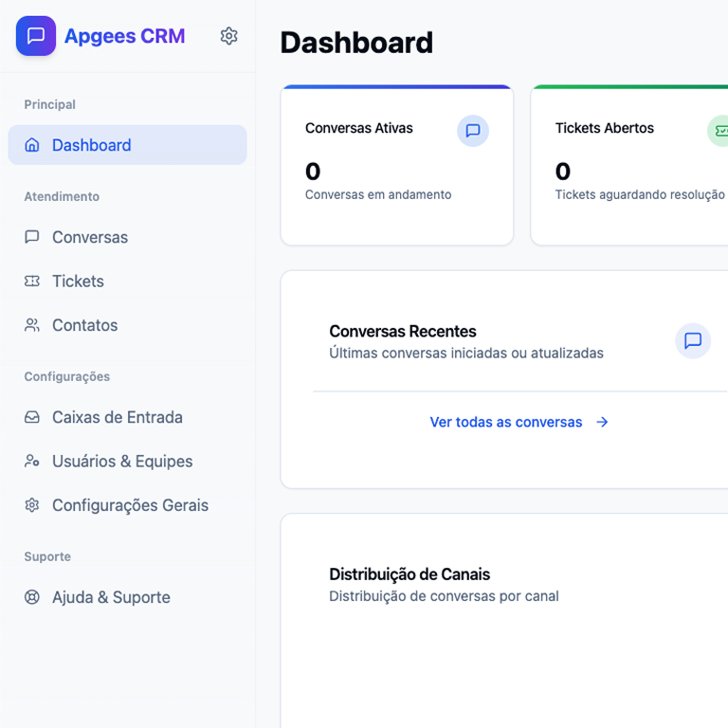
Task: Open Caixas de Entrada menu item
Action: [127, 417]
